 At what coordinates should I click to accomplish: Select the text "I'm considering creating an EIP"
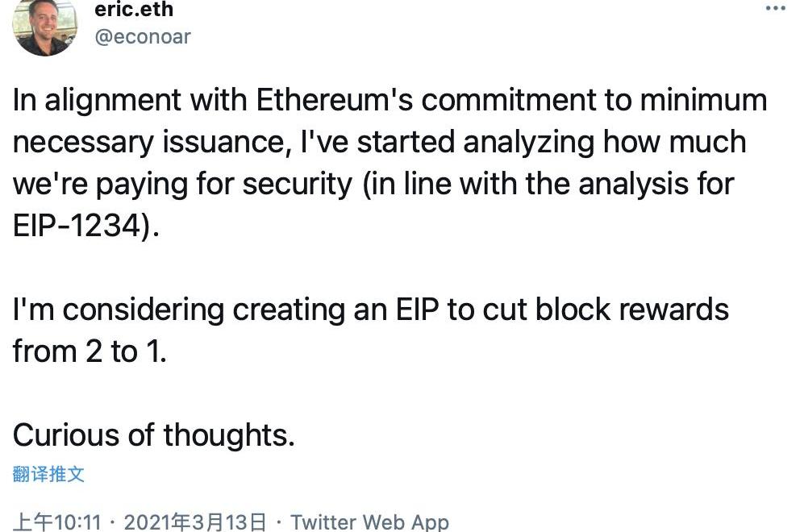tap(226, 310)
